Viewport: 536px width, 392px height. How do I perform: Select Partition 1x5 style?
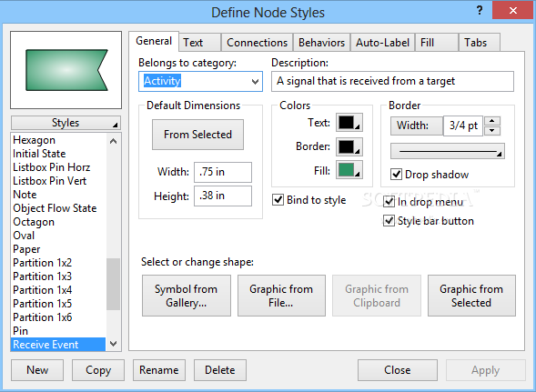[x=58, y=304]
